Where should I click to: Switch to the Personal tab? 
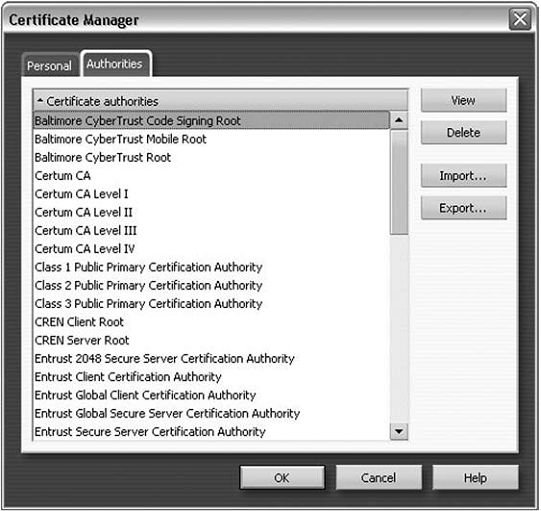tap(50, 65)
